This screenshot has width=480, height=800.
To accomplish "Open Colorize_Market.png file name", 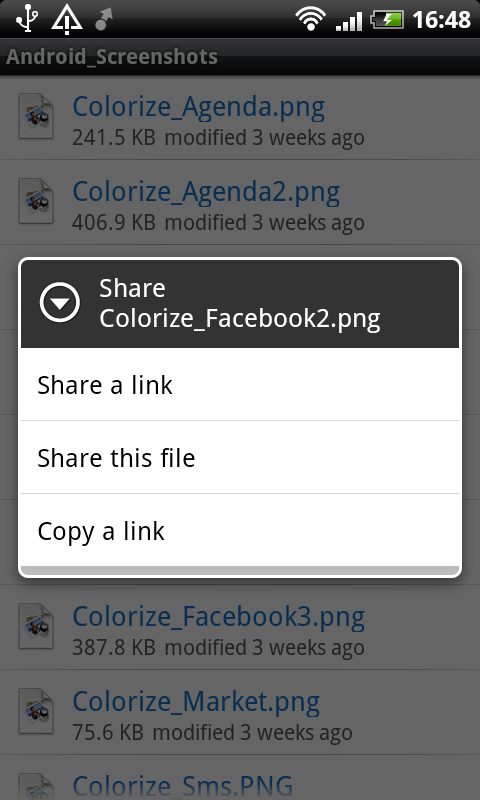I will tap(196, 702).
